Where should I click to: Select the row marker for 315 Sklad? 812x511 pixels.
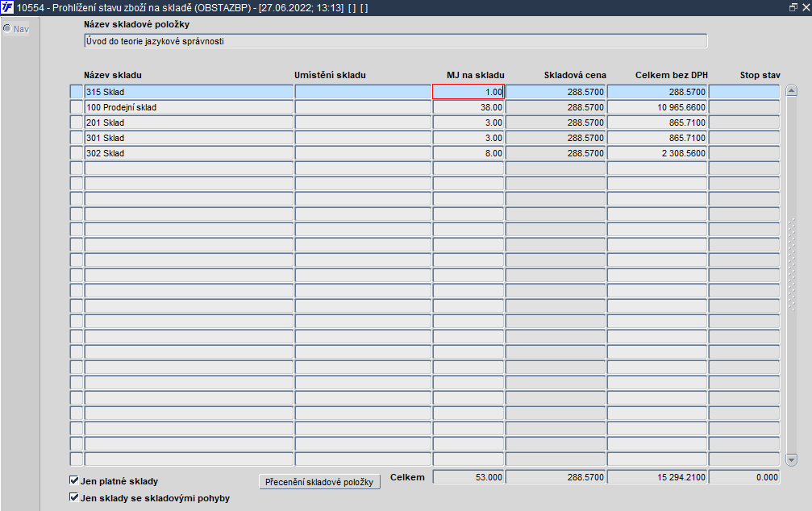[x=76, y=92]
